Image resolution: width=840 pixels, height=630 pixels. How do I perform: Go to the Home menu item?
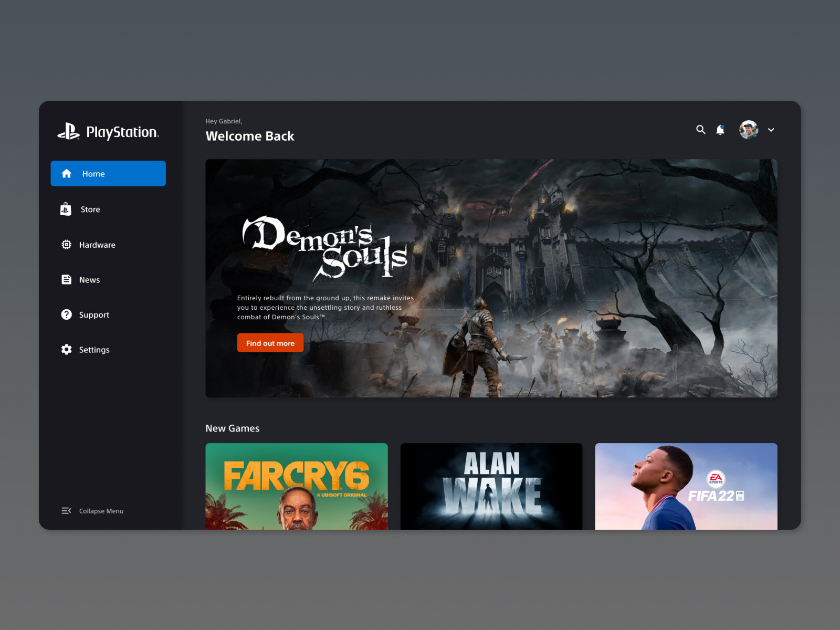[108, 173]
